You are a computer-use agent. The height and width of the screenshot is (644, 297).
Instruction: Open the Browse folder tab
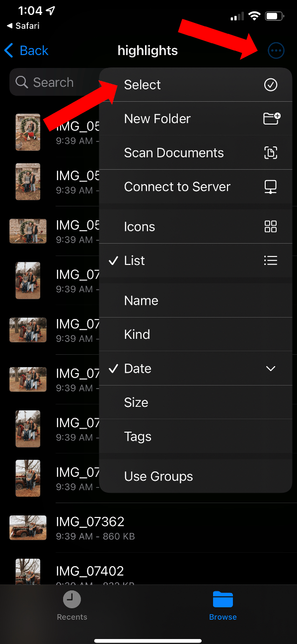click(223, 606)
